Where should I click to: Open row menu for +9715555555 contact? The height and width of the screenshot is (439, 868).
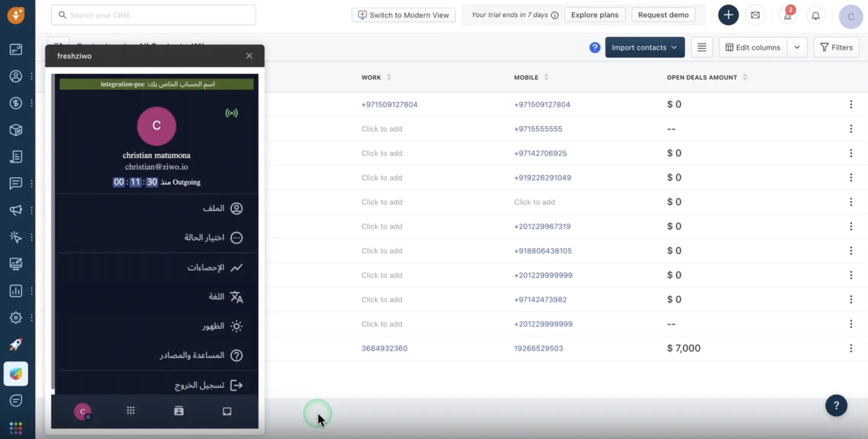(851, 129)
